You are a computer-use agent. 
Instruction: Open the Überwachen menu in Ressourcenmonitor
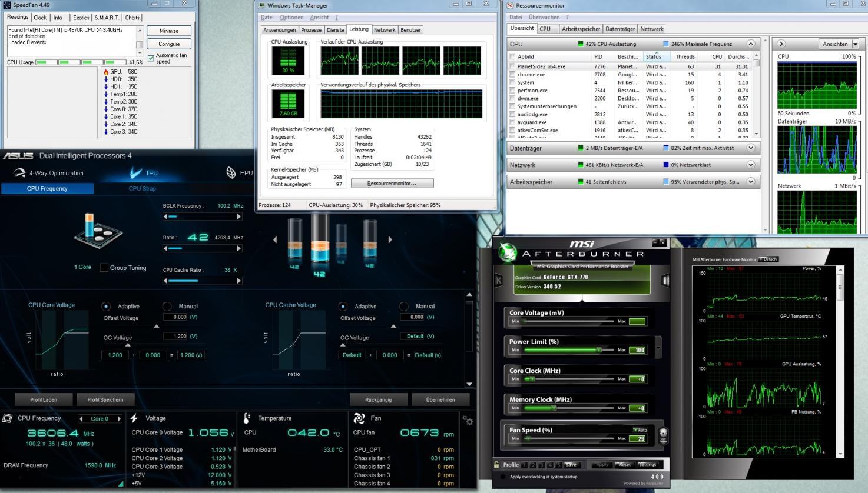pyautogui.click(x=544, y=17)
